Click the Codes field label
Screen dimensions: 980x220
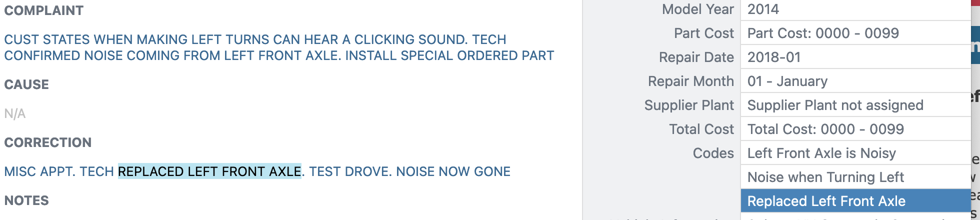713,153
